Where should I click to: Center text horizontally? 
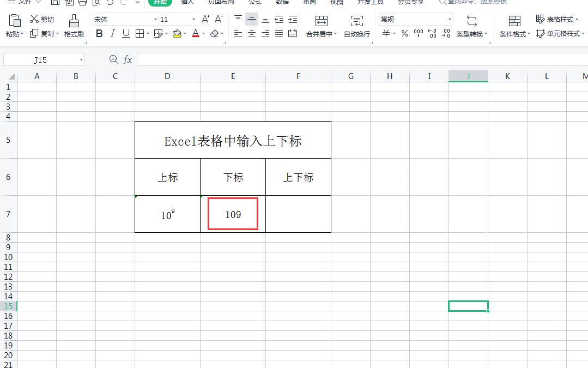coord(252,34)
